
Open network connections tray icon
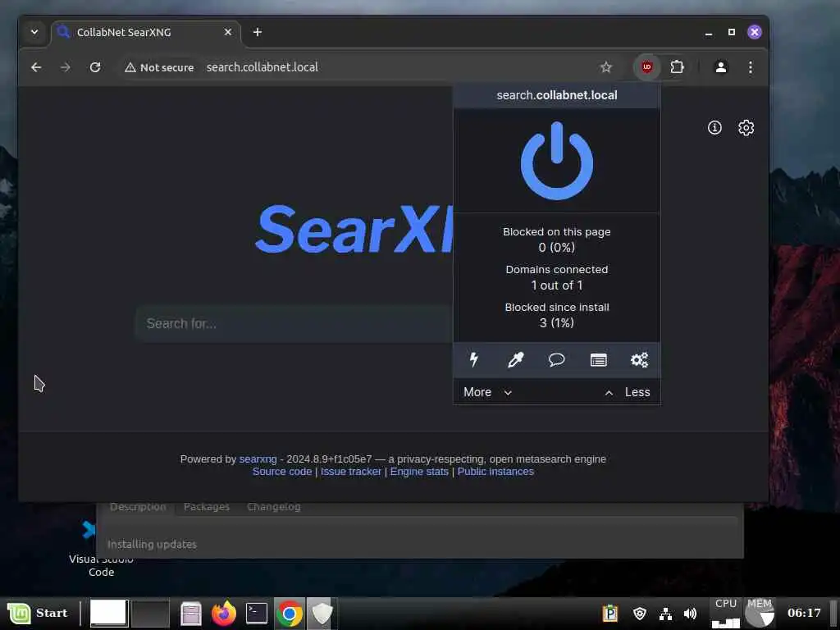(x=665, y=614)
